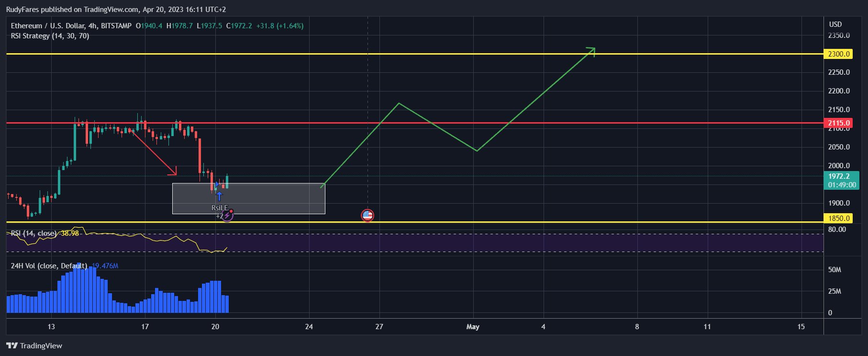This screenshot has width=868, height=356.
Task: Click the green arrowhead near the 2300 line
Action: [592, 50]
